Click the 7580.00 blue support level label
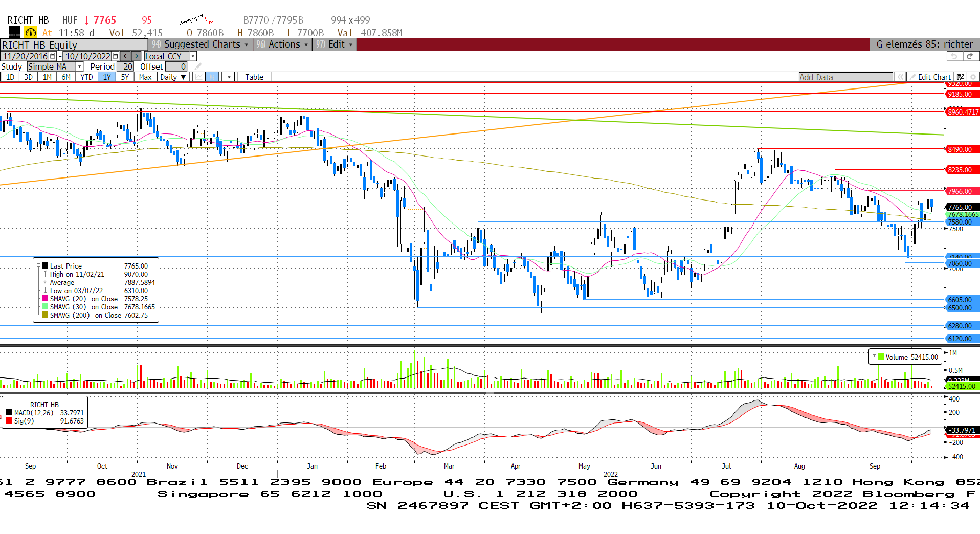This screenshot has width=980, height=534. pos(962,222)
